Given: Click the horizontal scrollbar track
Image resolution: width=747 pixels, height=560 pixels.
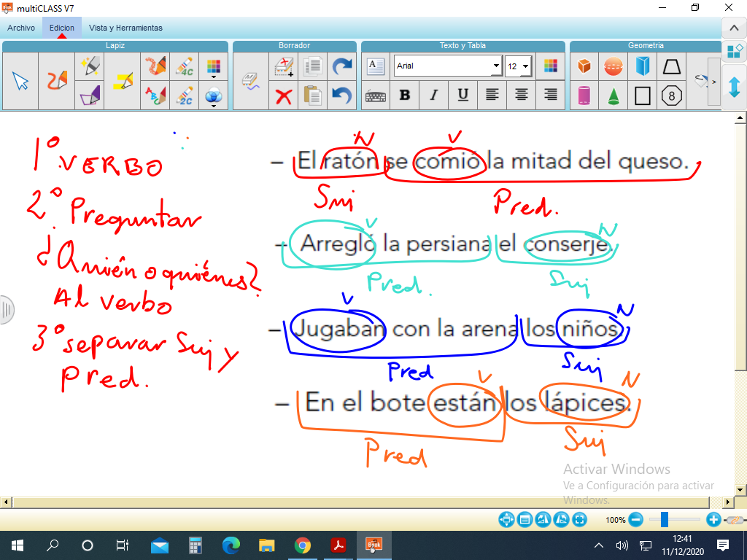Looking at the screenshot, I should click(x=361, y=502).
